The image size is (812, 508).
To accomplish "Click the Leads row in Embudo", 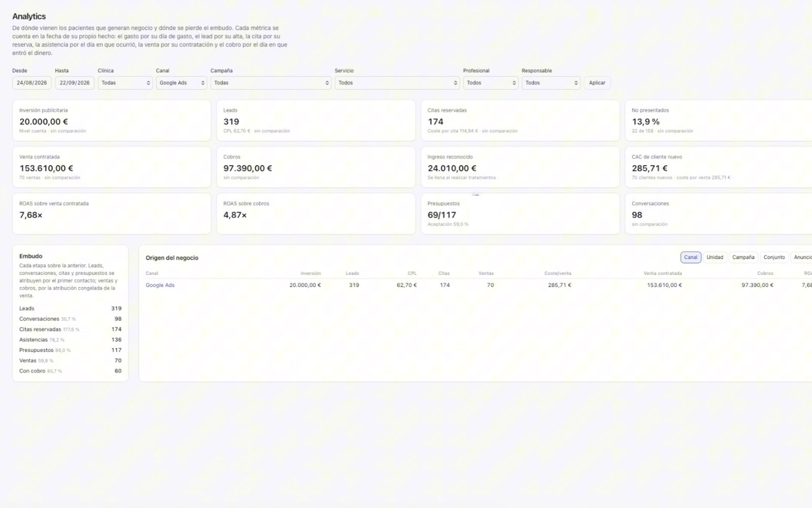I will coord(70,308).
